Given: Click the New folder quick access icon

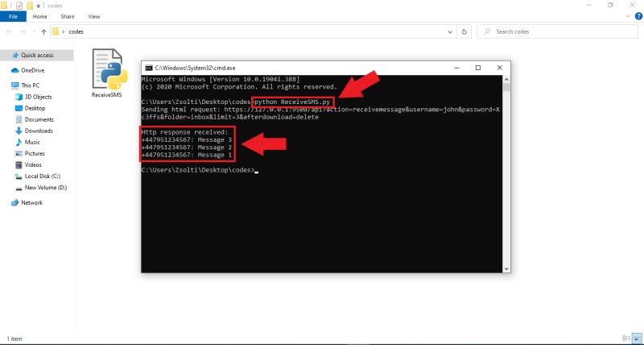Looking at the screenshot, I should click(30, 6).
